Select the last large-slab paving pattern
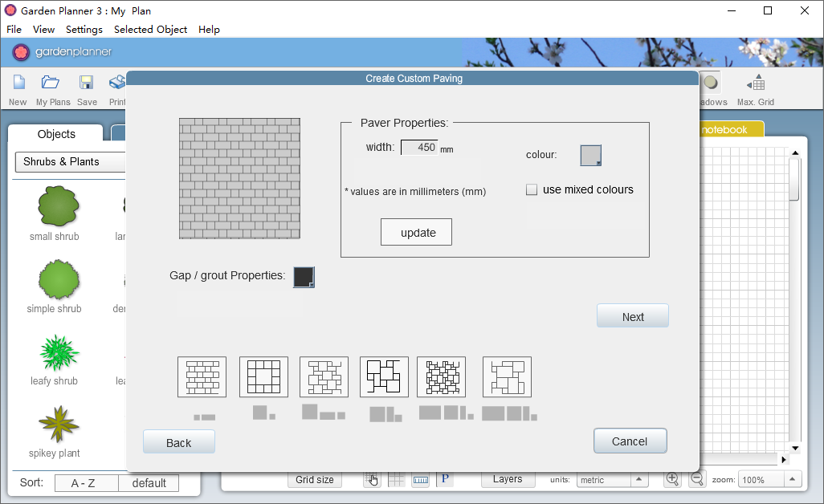This screenshot has height=504, width=824. [x=507, y=377]
